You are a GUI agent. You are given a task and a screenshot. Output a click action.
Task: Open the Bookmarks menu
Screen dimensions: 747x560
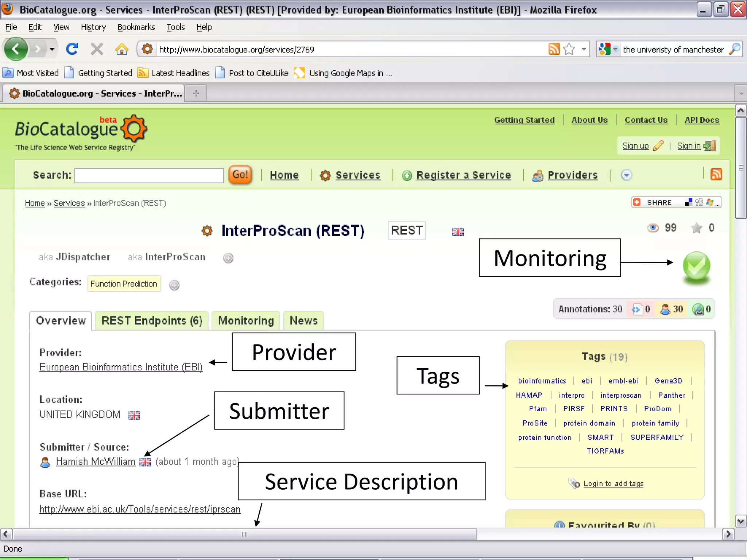pyautogui.click(x=136, y=27)
